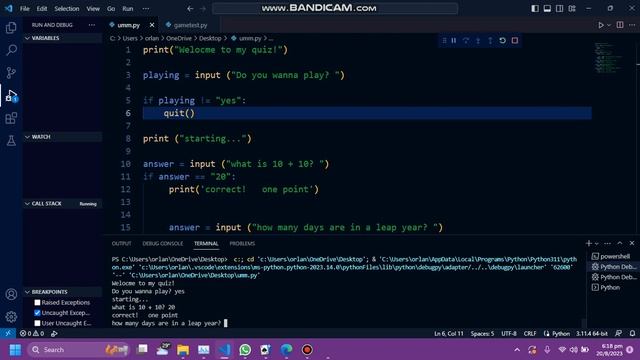Maximize the panel with chevron up
The height and width of the screenshot is (360, 640).
click(x=620, y=243)
